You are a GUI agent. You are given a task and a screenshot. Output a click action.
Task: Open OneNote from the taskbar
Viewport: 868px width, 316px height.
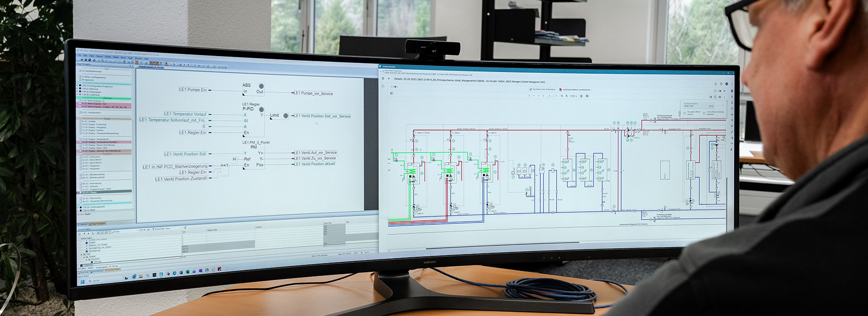click(200, 270)
